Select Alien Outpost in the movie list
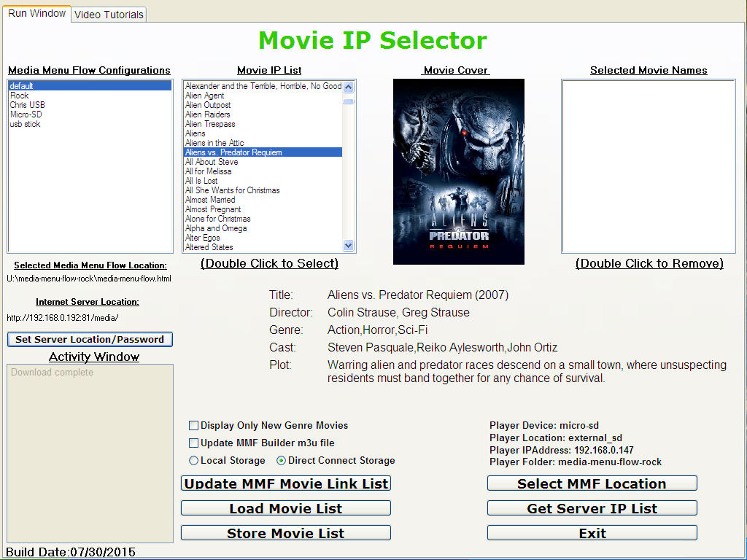 click(263, 105)
